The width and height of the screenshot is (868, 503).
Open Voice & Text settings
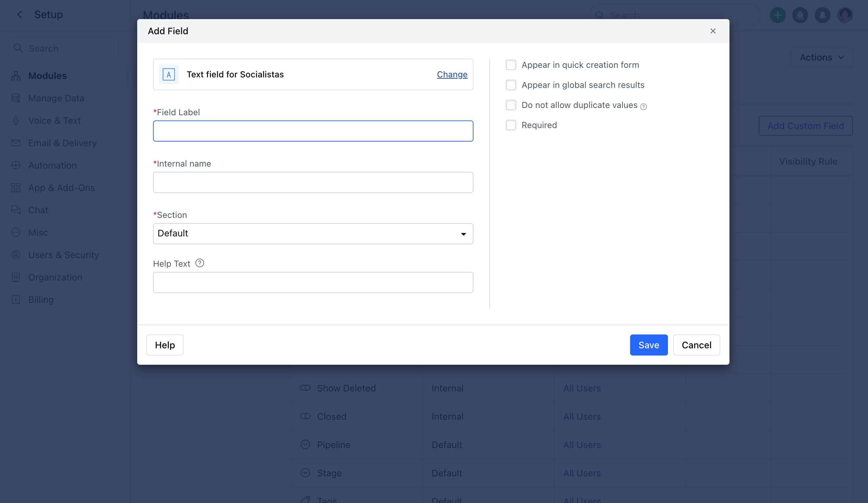(x=54, y=120)
